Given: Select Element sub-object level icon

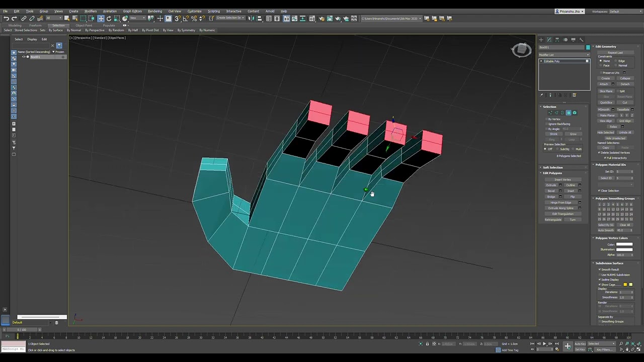Looking at the screenshot, I should (x=575, y=113).
